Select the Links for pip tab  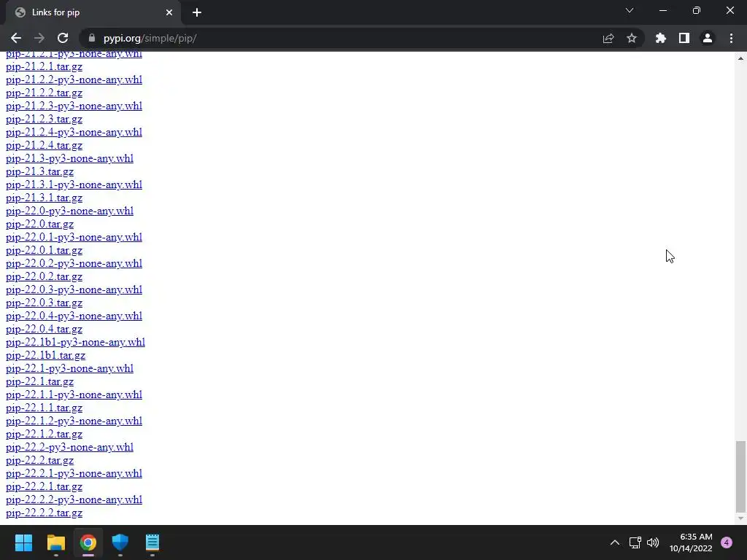93,13
